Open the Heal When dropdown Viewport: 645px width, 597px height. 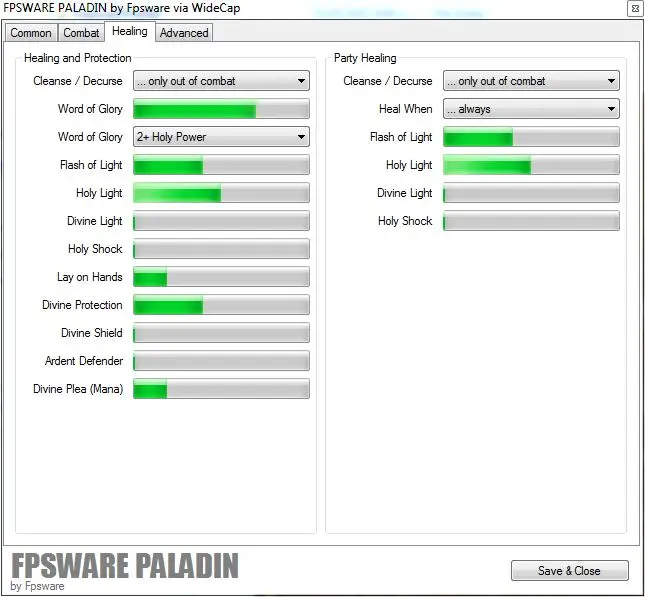531,109
